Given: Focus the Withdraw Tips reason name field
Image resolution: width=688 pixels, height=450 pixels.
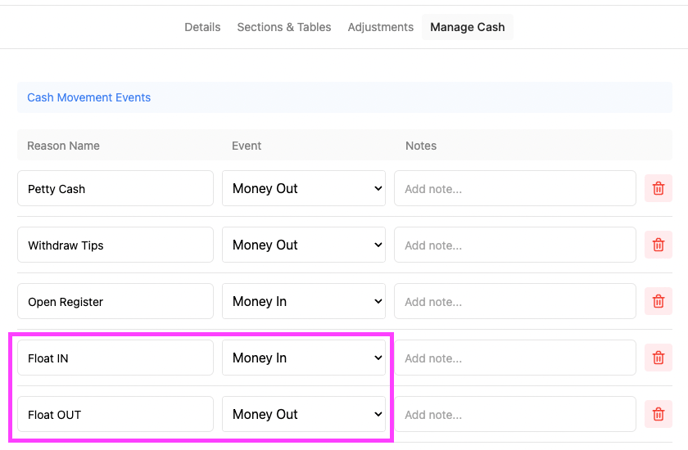Looking at the screenshot, I should click(115, 245).
